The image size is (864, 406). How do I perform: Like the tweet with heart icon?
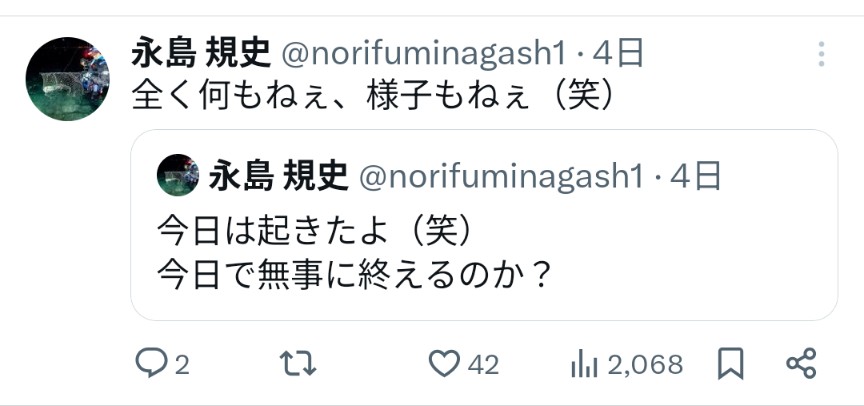click(444, 365)
